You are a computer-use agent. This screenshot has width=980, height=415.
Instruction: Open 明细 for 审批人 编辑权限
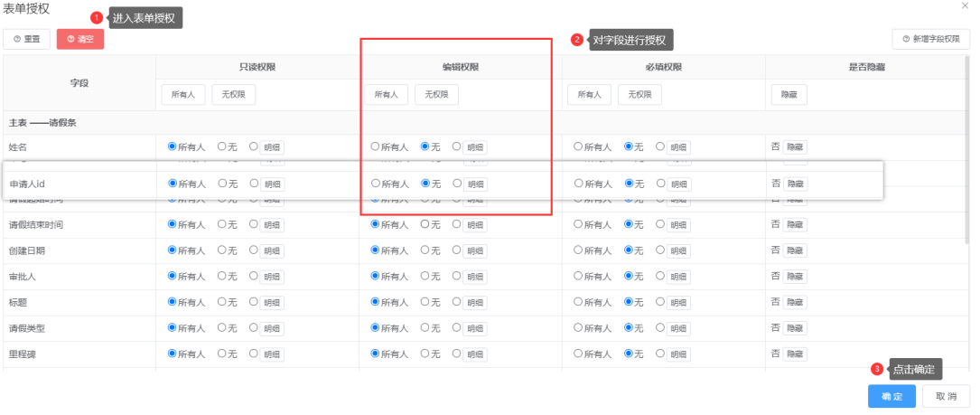475,277
